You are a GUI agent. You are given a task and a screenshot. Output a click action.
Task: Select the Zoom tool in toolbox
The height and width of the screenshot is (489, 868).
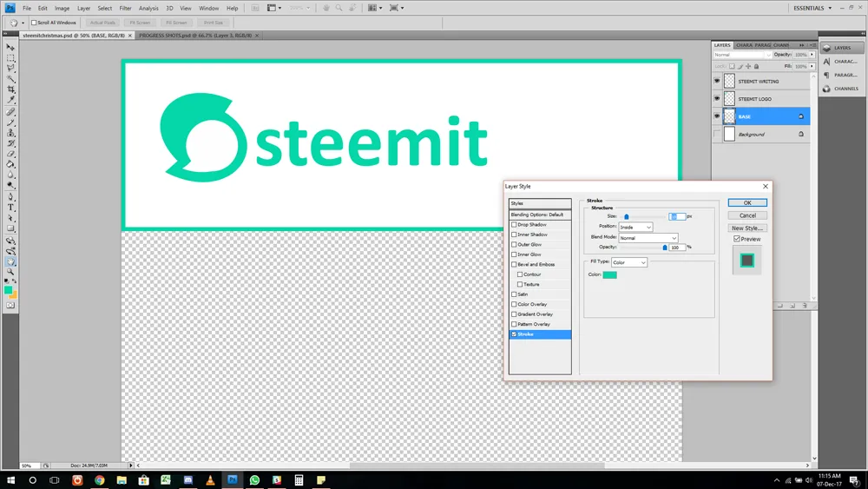(10, 273)
